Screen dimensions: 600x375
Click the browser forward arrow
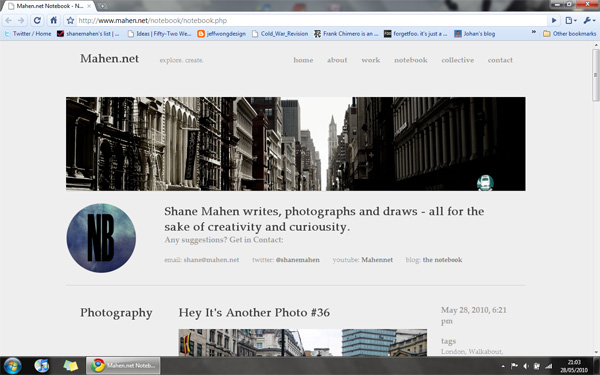tap(21, 20)
